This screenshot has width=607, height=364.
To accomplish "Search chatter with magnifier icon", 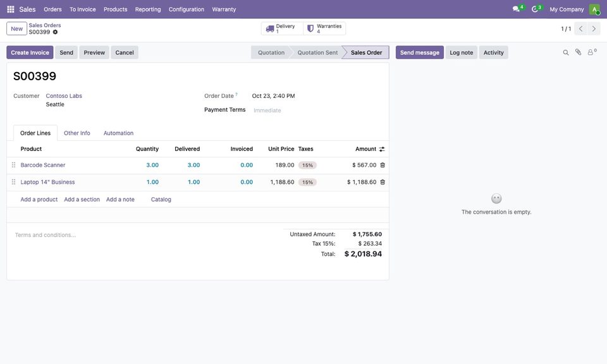I will pyautogui.click(x=565, y=52).
